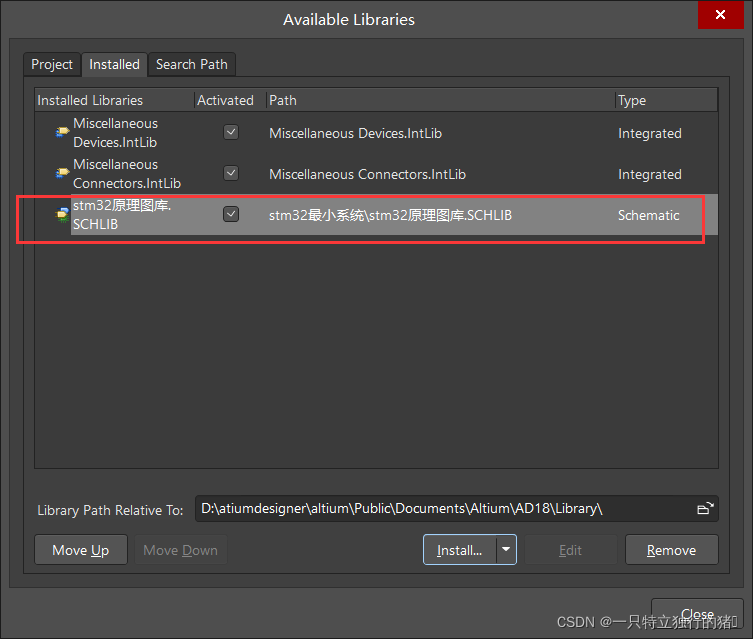Viewport: 753px width, 639px height.
Task: Click the Miscellaneous Devices.IntLib library icon
Action: click(x=62, y=132)
